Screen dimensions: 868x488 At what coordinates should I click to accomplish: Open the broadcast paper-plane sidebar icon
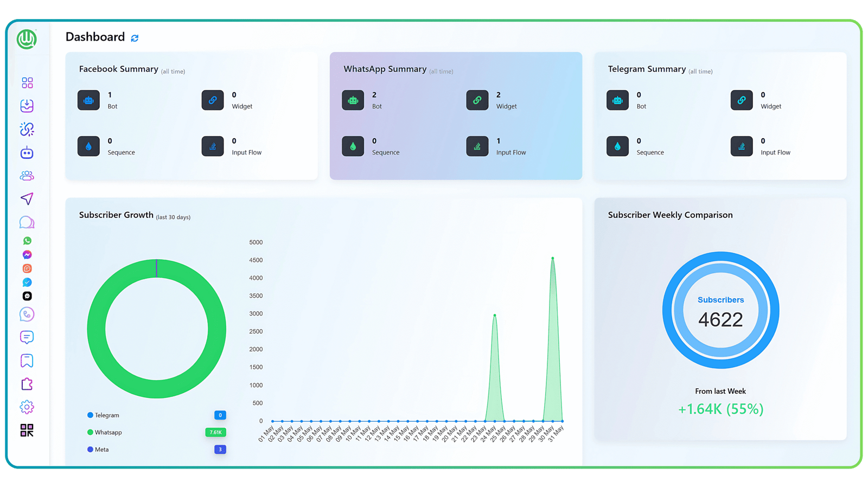[27, 199]
